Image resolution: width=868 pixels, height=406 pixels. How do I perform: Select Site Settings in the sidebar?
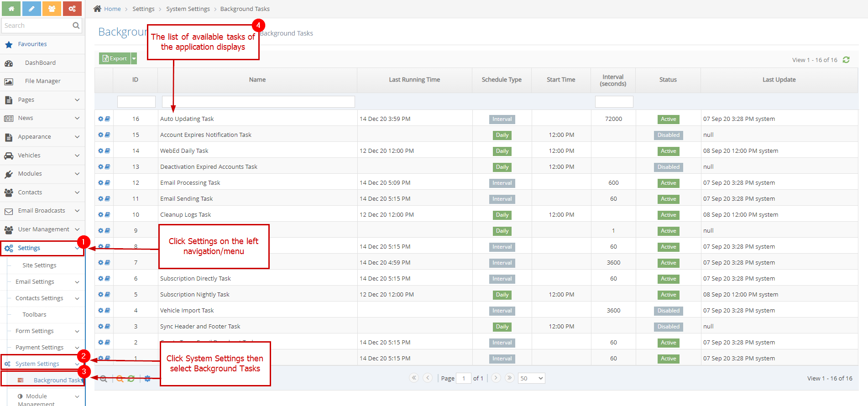pyautogui.click(x=39, y=265)
